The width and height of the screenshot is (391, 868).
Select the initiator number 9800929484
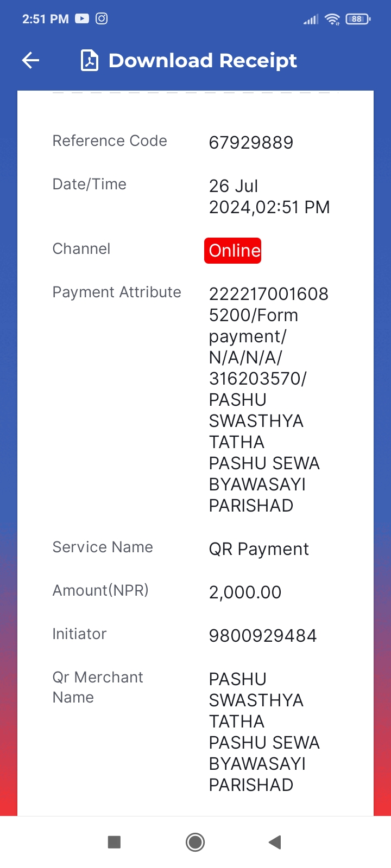[x=263, y=635]
